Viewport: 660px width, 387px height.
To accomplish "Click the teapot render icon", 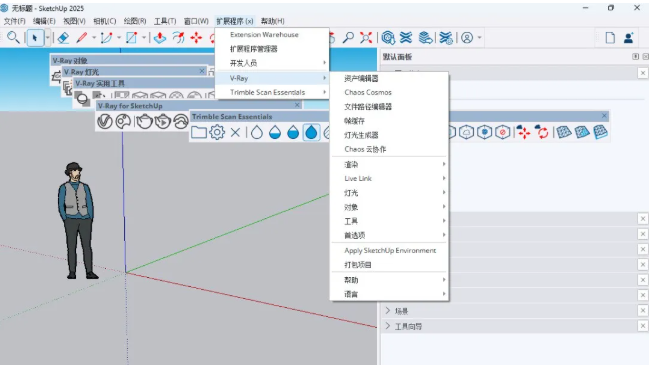I will [x=144, y=122].
